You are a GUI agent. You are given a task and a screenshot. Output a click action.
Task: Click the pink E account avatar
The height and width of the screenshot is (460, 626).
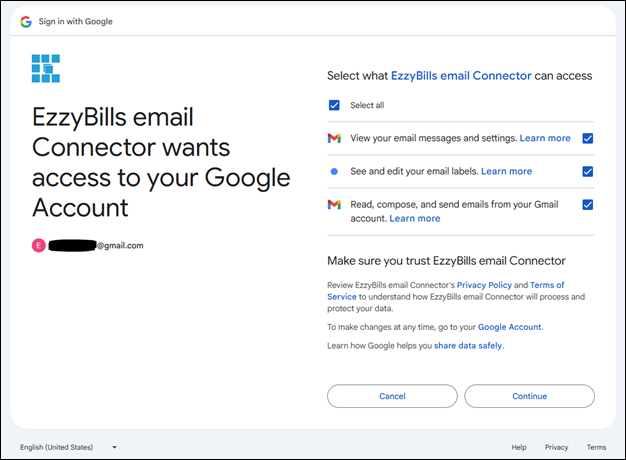pos(39,245)
